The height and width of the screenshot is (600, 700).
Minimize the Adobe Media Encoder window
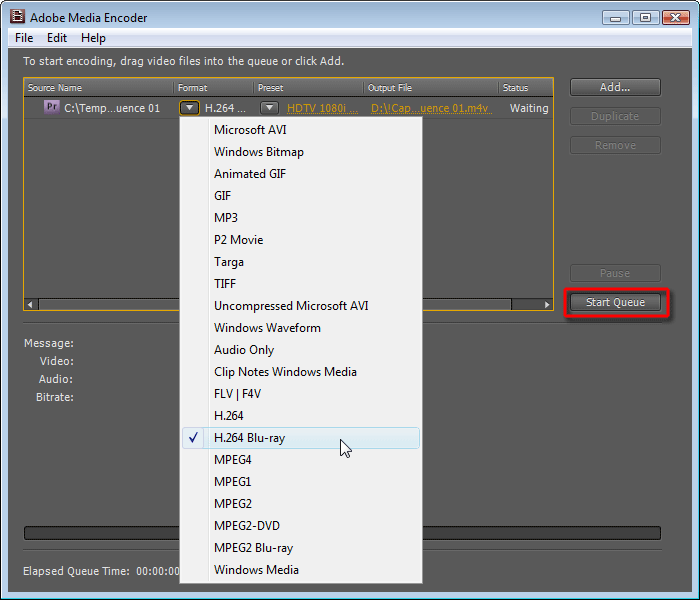[x=616, y=17]
